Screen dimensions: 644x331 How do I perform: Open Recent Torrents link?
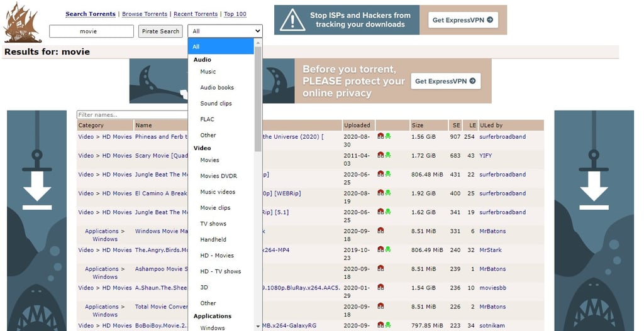[196, 14]
